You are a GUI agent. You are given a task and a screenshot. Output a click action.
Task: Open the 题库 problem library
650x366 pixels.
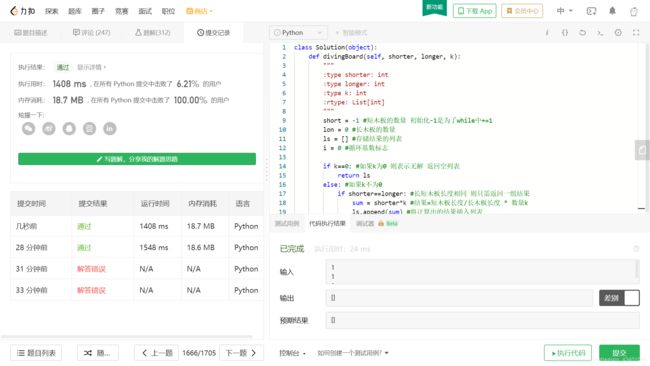point(75,11)
